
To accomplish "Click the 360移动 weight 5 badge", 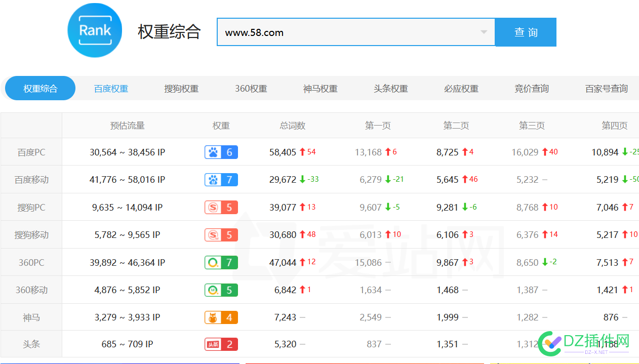I will [x=221, y=290].
